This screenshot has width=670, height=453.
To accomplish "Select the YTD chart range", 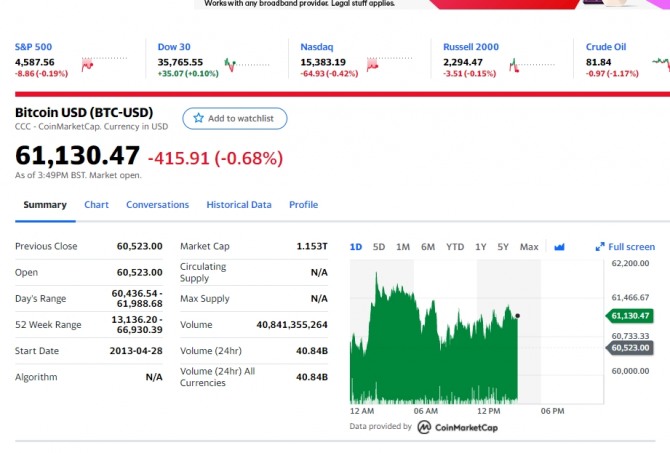I will pyautogui.click(x=455, y=247).
